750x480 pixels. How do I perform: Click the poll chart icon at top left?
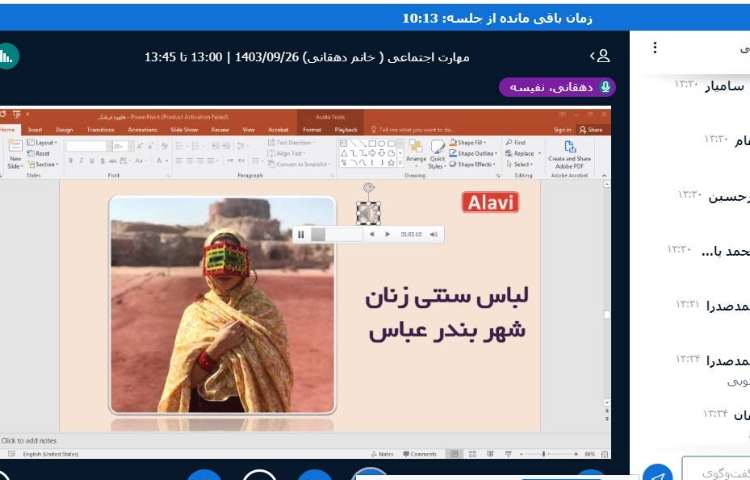[x=7, y=56]
